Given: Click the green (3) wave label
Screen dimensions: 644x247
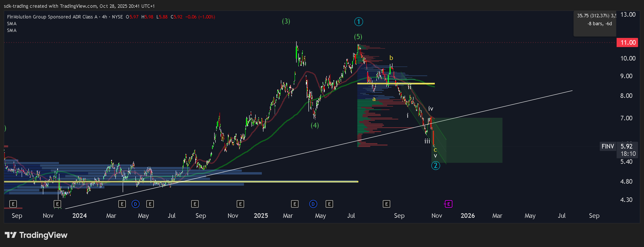Looking at the screenshot, I should click(x=286, y=21).
